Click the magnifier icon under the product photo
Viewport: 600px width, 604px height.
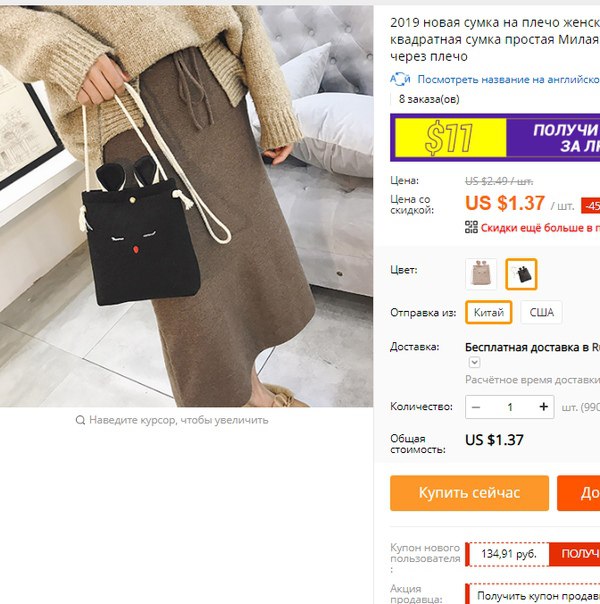coord(80,420)
